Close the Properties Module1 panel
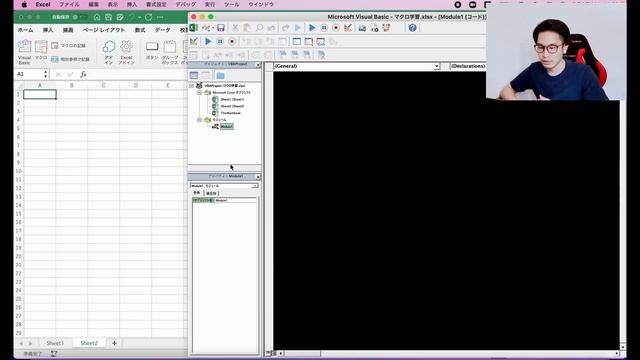Screen dimensions: 640x360 (258, 177)
